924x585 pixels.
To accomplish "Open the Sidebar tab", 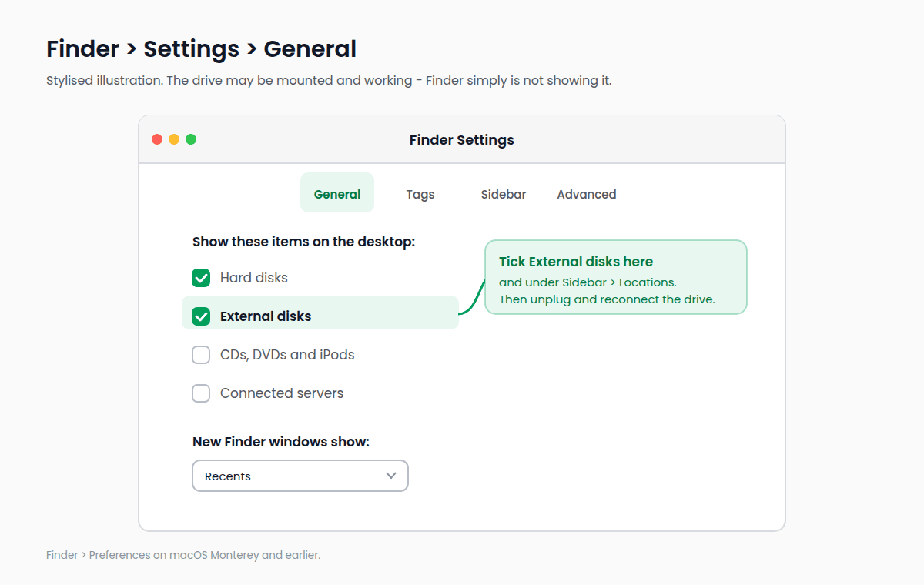I will [504, 194].
